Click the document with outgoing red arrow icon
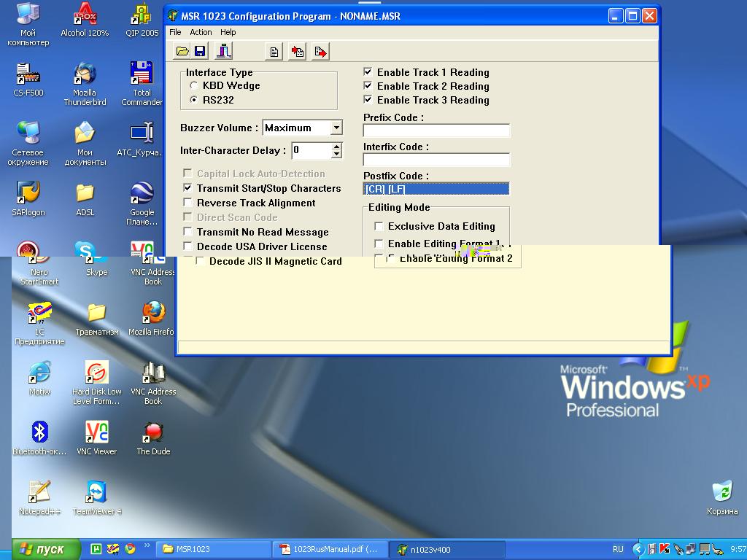The width and height of the screenshot is (747, 560). [321, 52]
